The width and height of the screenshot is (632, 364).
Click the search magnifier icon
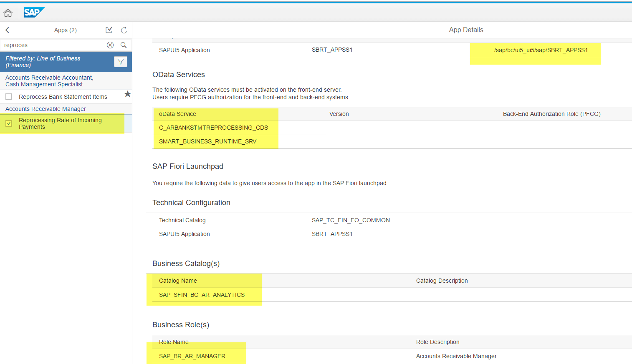coord(124,45)
